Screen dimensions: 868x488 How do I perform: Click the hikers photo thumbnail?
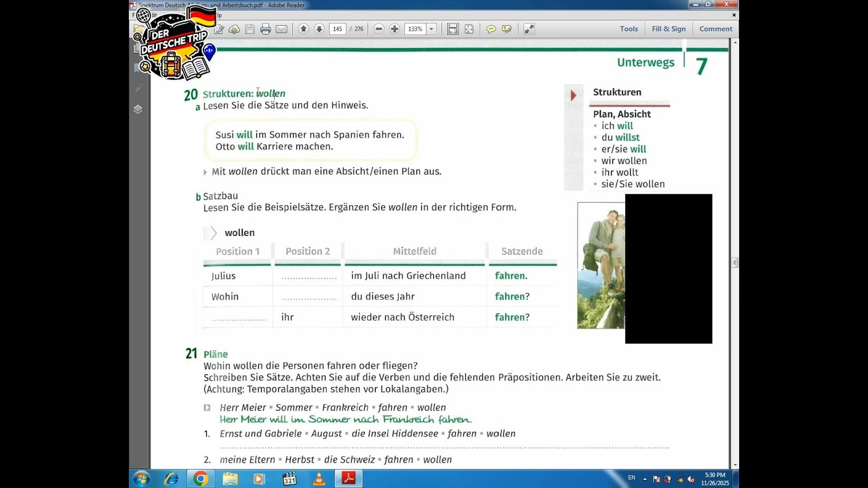pos(601,266)
